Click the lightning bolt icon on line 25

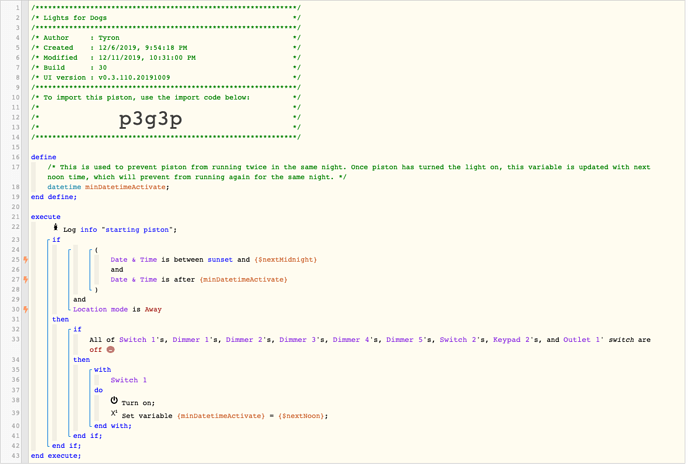[x=26, y=260]
